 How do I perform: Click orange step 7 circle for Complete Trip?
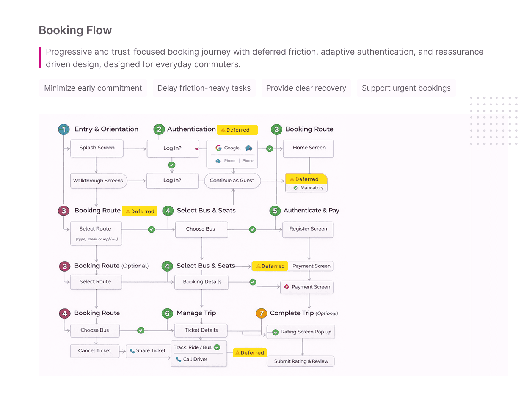tap(261, 313)
